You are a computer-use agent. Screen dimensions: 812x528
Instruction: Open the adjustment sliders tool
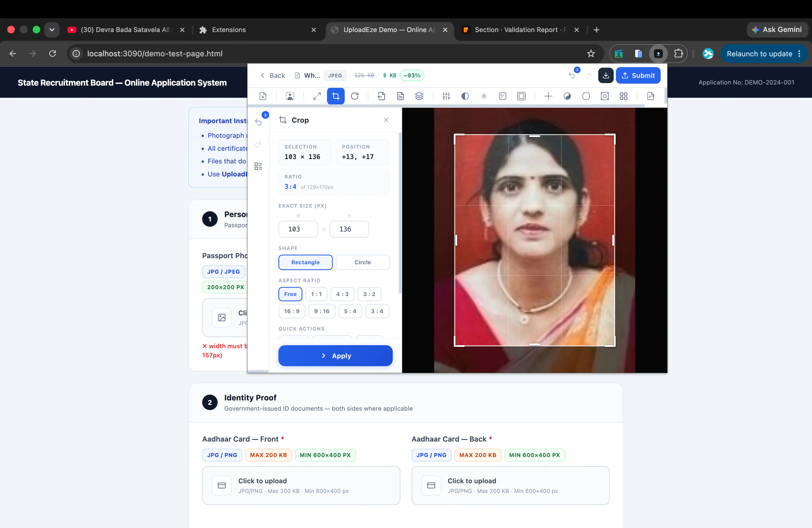446,96
